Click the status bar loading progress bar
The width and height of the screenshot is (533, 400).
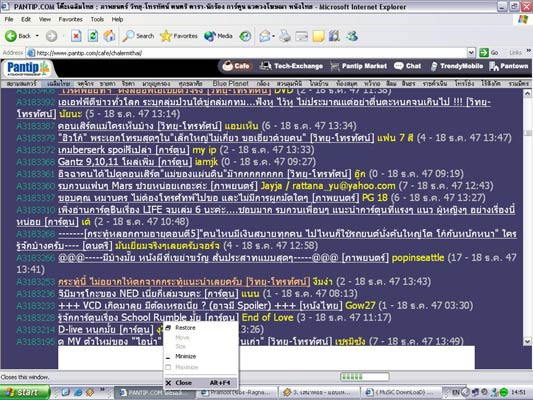364,377
